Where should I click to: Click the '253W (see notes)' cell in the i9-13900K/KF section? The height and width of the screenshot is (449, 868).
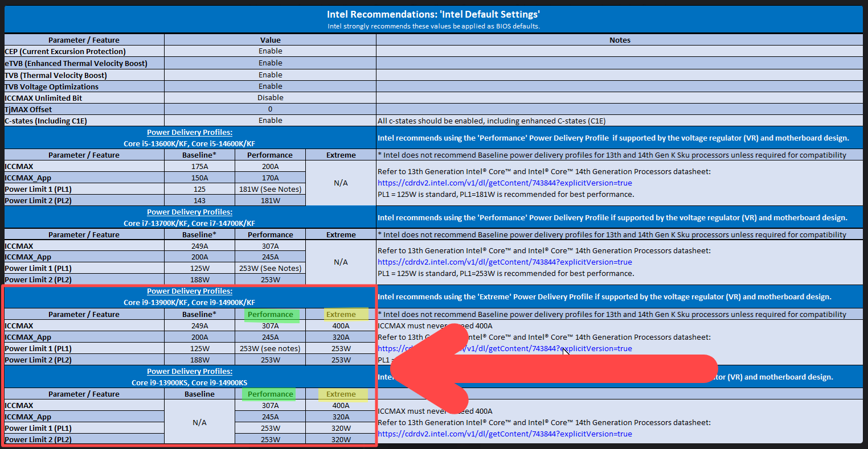[x=270, y=348]
